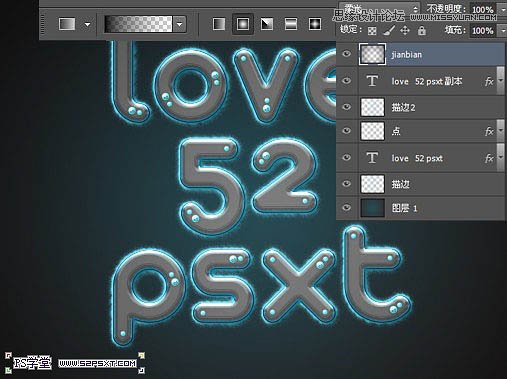Select the 描边 layer name
507x379 pixels.
pyautogui.click(x=400, y=184)
